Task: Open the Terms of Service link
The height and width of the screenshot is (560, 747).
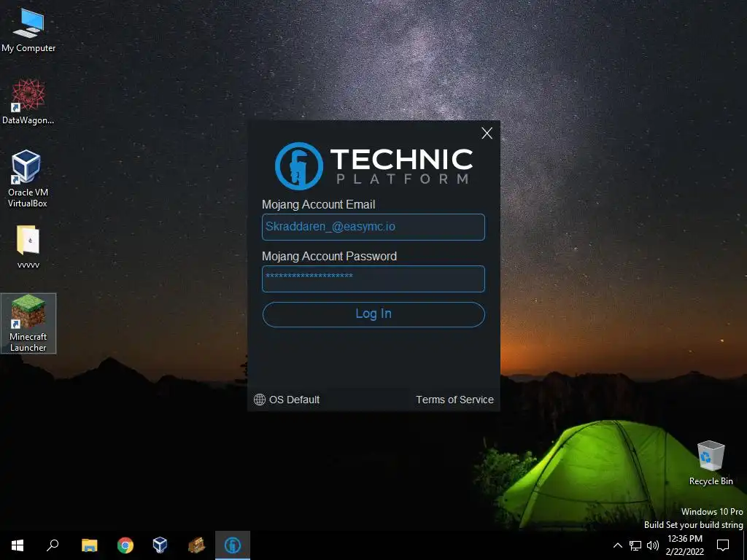Action: (454, 400)
